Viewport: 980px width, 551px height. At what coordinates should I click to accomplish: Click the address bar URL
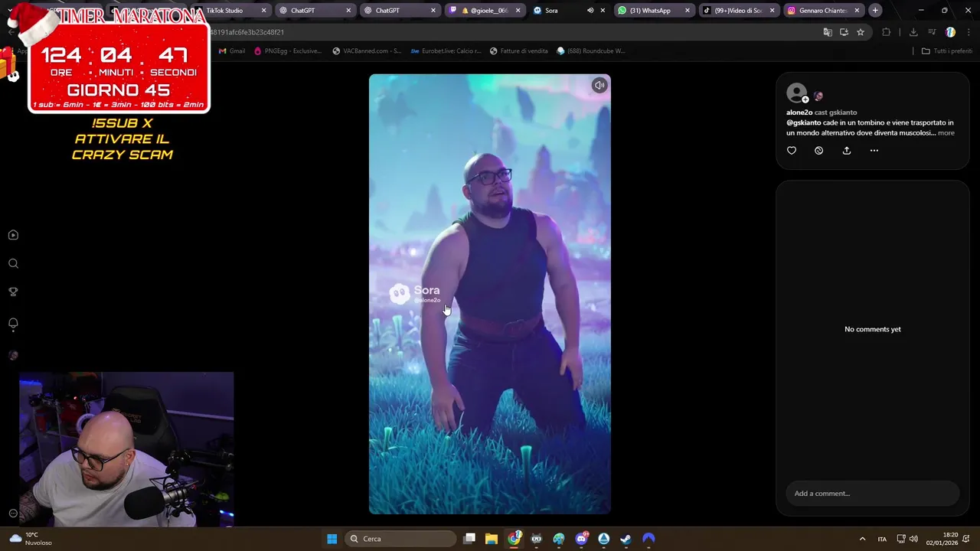point(247,32)
